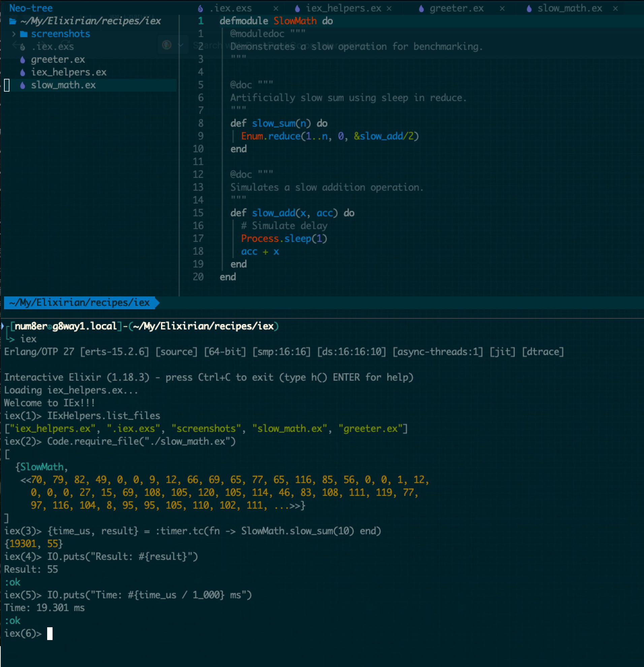Click the 'Result: 55' output
The image size is (644, 667).
click(x=31, y=569)
